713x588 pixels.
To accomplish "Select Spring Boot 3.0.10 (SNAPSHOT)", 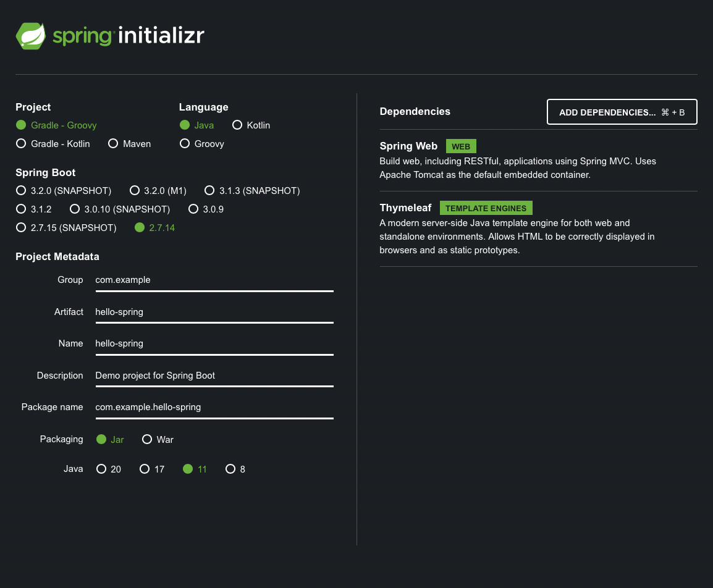I will (120, 209).
